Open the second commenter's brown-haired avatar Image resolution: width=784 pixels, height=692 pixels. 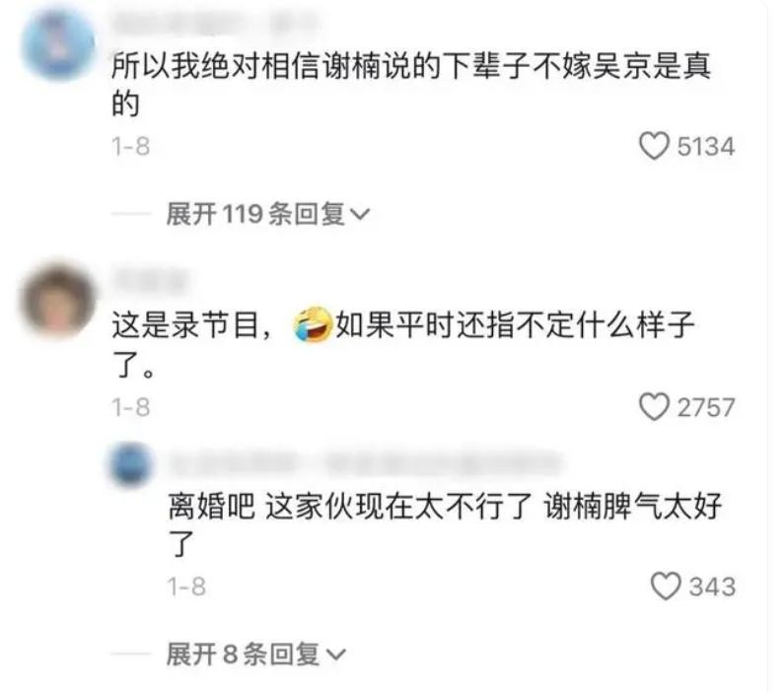(x=57, y=301)
